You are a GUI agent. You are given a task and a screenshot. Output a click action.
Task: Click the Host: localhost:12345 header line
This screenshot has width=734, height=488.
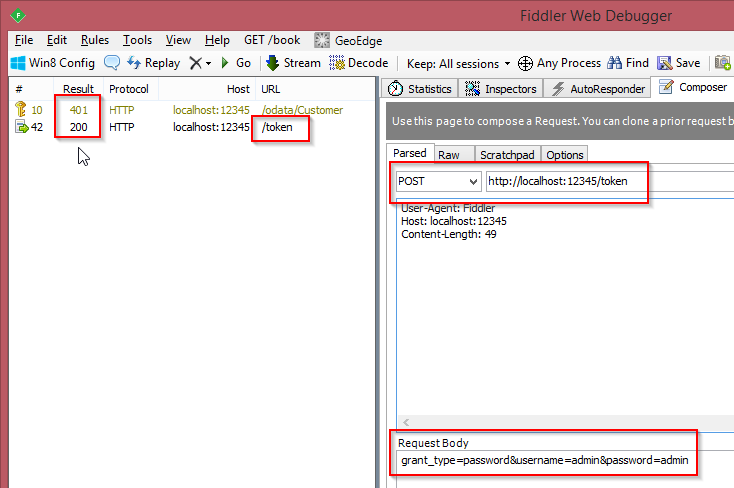[x=454, y=221]
